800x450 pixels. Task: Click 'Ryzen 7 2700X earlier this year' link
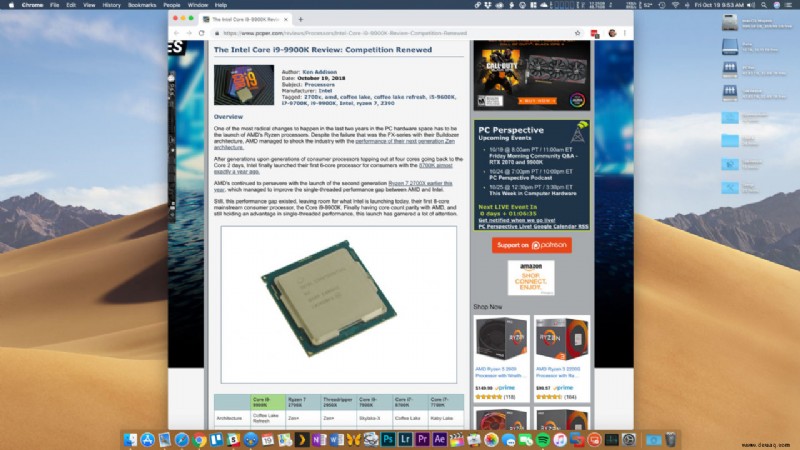[x=420, y=183]
